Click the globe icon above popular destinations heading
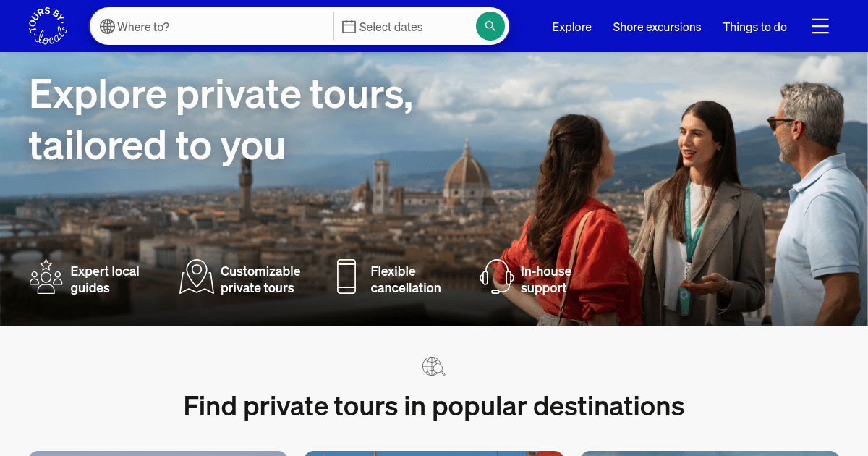The width and height of the screenshot is (868, 456). (433, 366)
